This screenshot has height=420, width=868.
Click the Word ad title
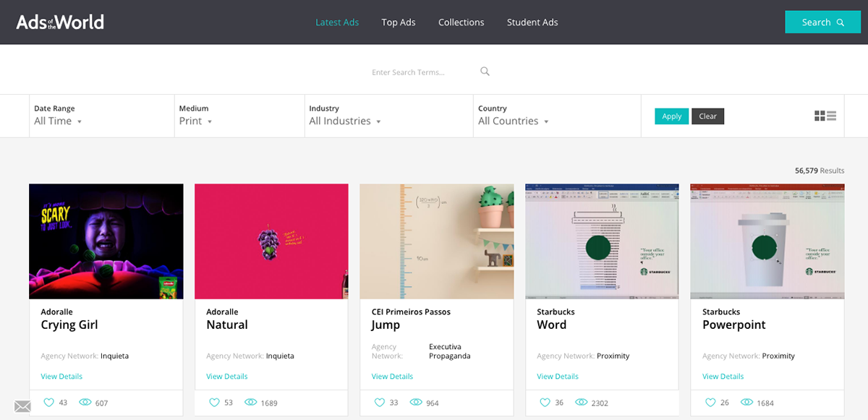(x=552, y=325)
